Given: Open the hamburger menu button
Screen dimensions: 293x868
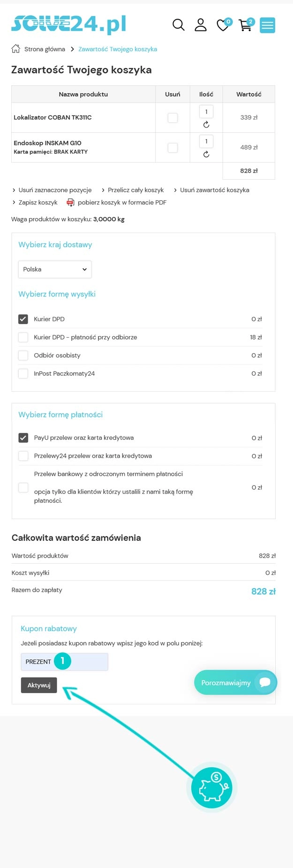Looking at the screenshot, I should [x=268, y=25].
